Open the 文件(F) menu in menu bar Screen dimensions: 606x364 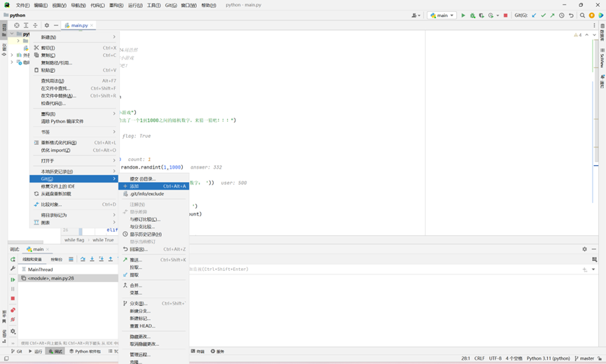click(x=22, y=5)
